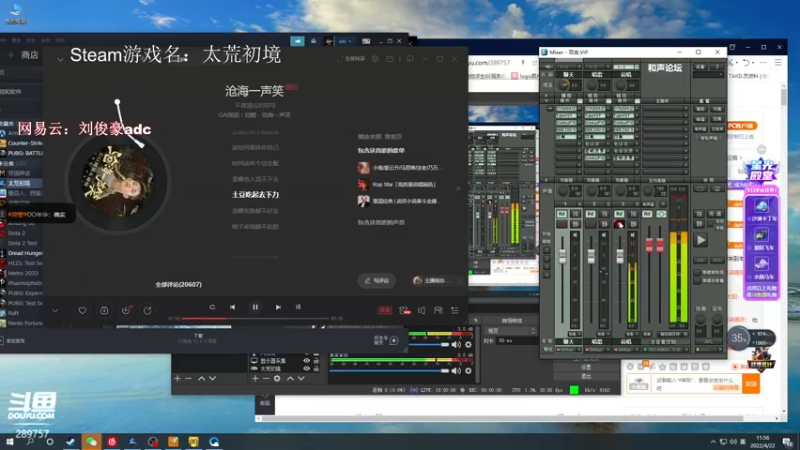Open all comments (20607)

point(179,284)
